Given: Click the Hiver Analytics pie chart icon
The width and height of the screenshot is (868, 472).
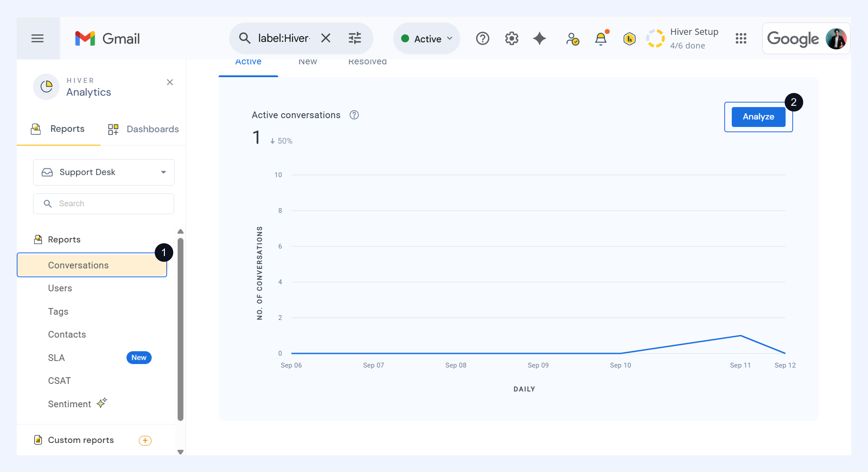Looking at the screenshot, I should point(46,87).
